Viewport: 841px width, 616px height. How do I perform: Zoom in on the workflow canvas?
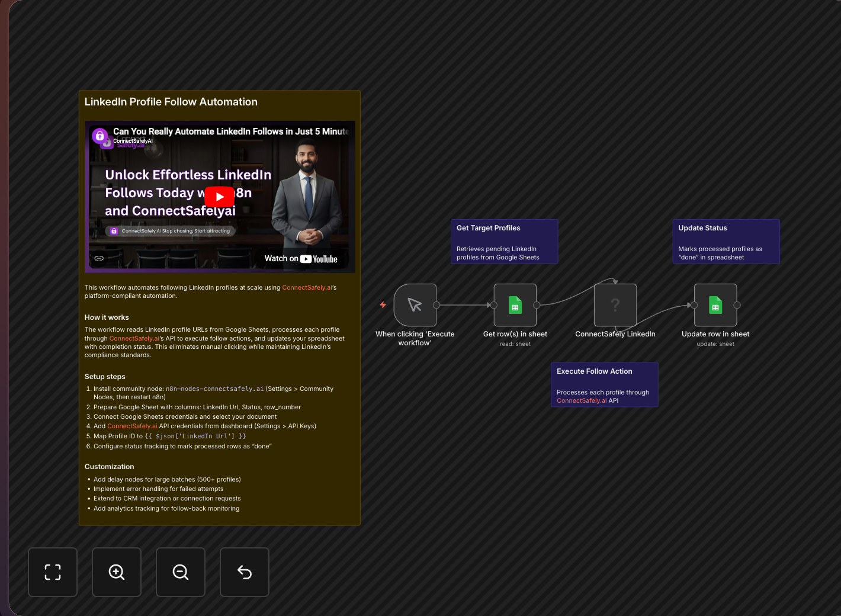click(x=117, y=572)
